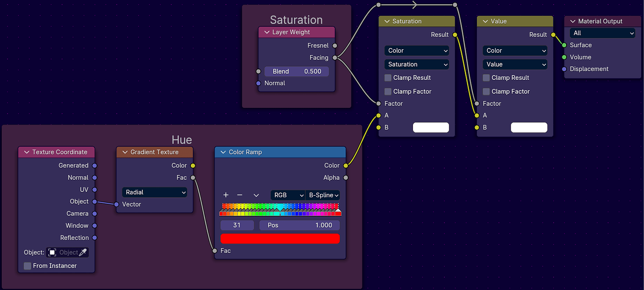Enable Clamp Result in the Value node
The width and height of the screenshot is (644, 290).
(x=485, y=78)
